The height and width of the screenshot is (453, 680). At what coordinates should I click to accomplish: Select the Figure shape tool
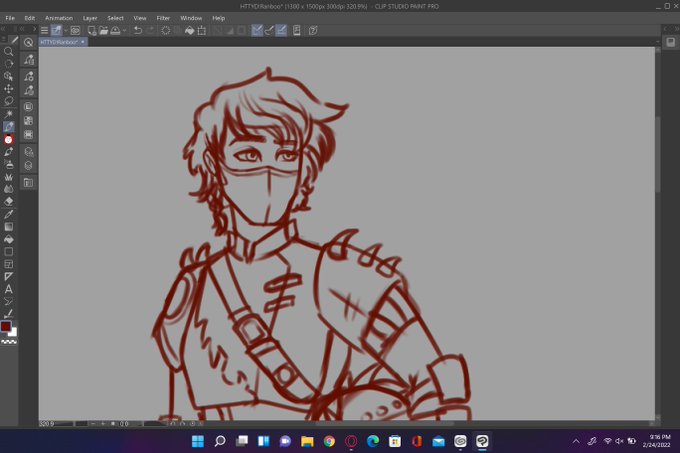click(x=8, y=252)
